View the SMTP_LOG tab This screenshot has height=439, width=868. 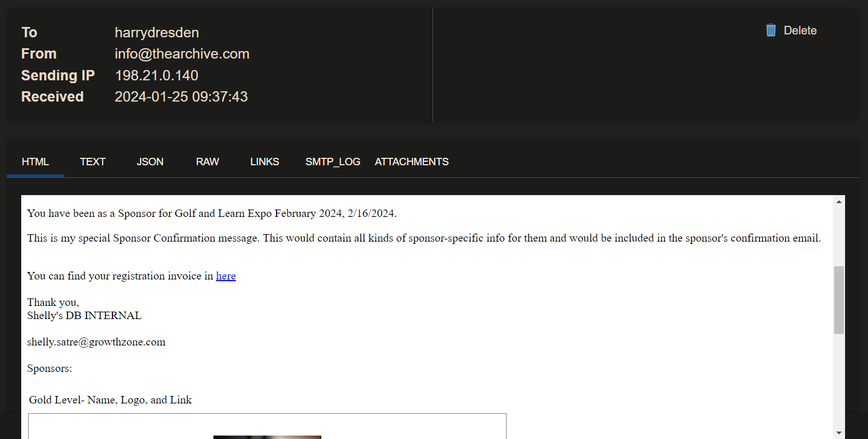tap(333, 162)
